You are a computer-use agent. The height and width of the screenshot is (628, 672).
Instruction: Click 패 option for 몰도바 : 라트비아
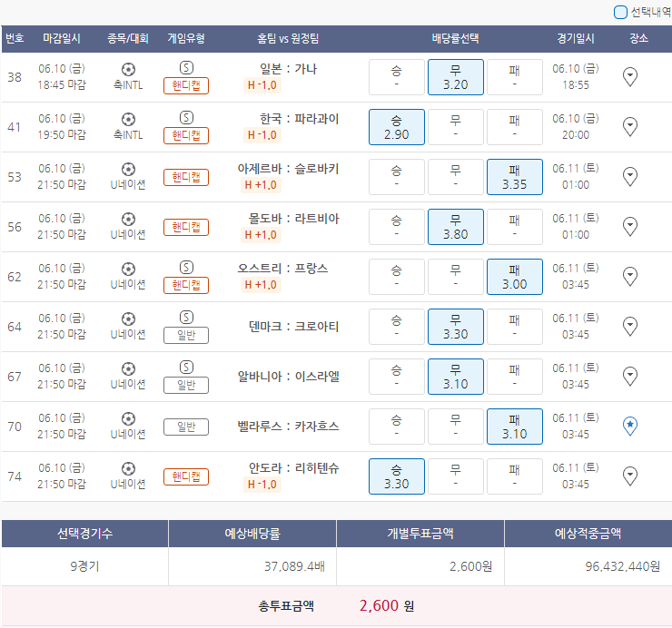pyautogui.click(x=515, y=227)
